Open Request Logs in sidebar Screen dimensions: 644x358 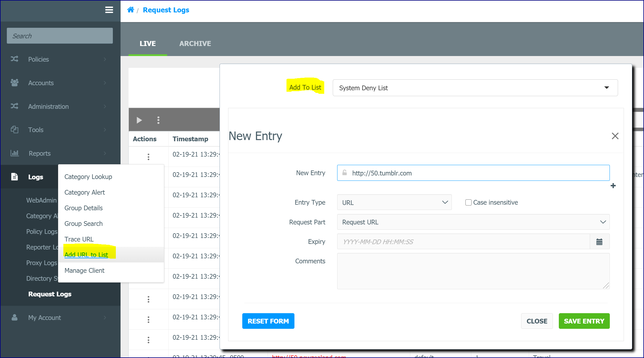[50, 294]
